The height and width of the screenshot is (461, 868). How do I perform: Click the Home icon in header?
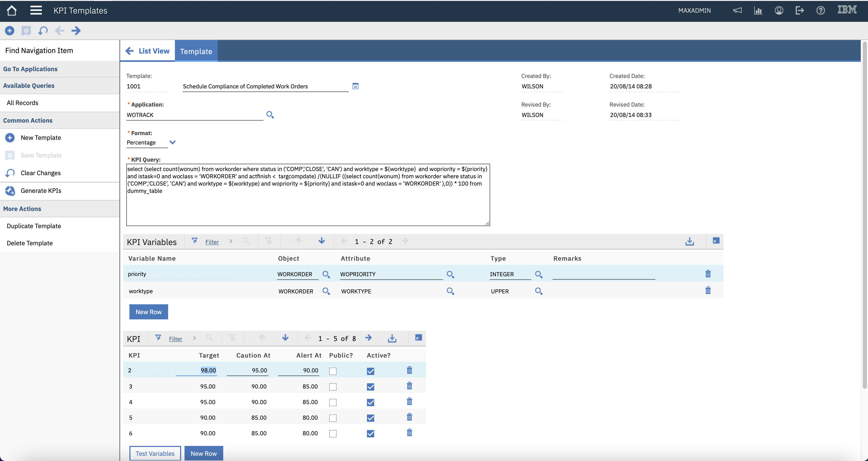click(12, 10)
